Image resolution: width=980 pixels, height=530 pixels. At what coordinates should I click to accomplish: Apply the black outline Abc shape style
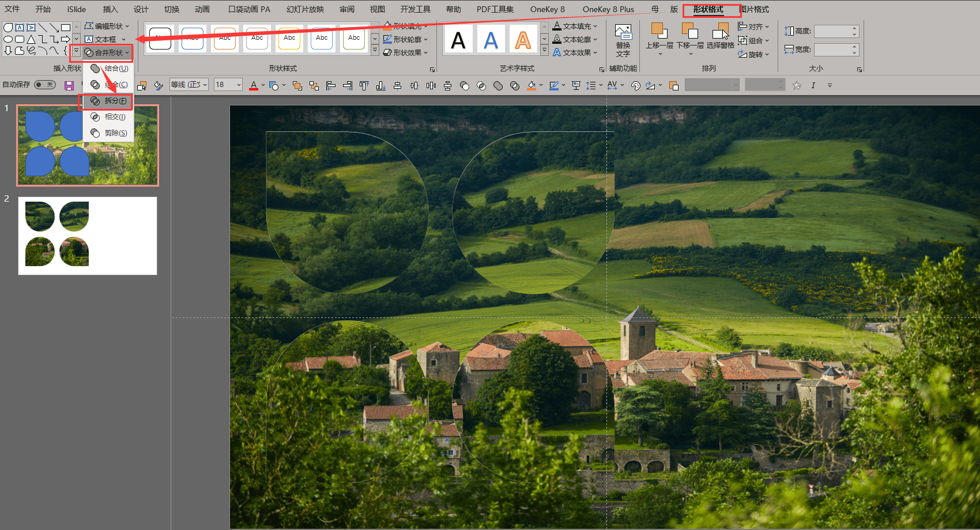[160, 39]
